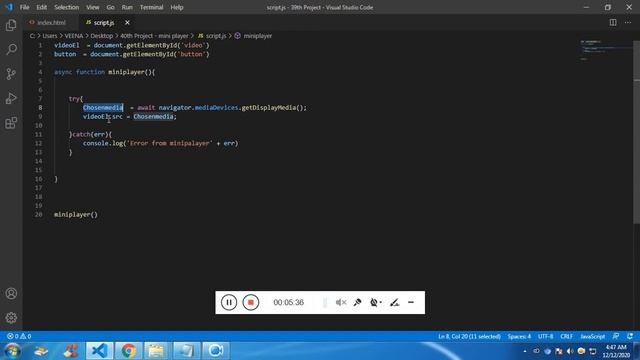The image size is (640, 360).
Task: Pause the screen recording
Action: click(x=229, y=302)
